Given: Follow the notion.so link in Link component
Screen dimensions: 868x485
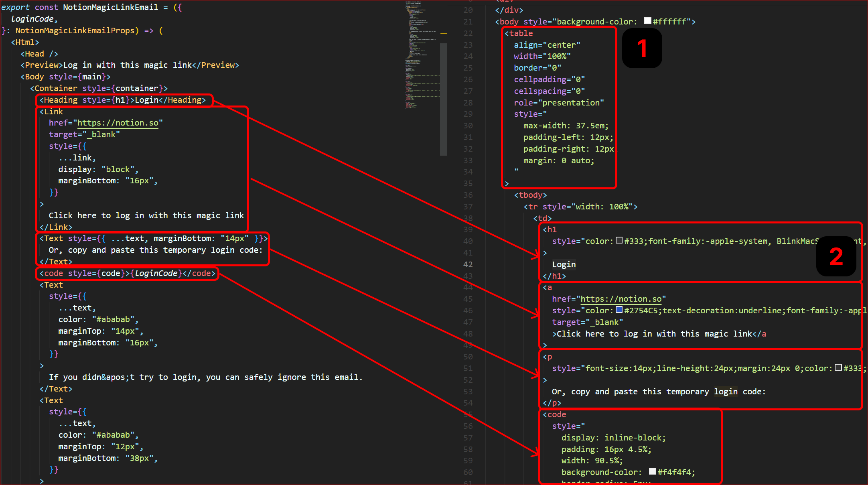Looking at the screenshot, I should point(118,123).
